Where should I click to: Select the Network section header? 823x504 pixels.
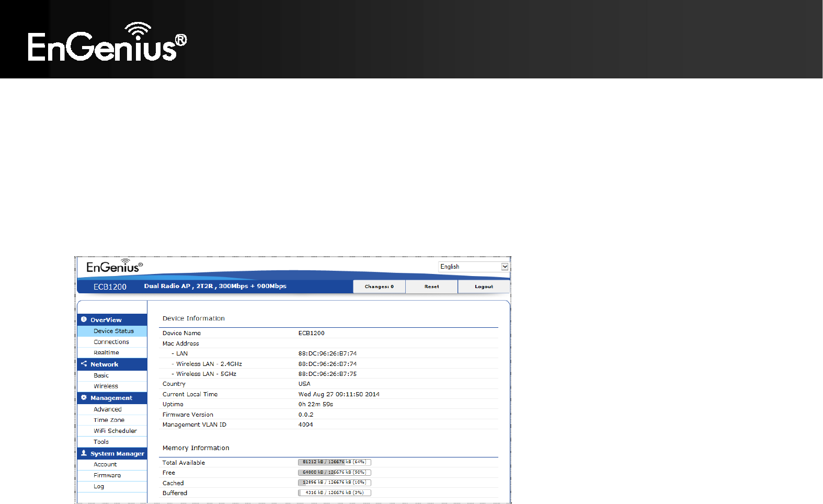pos(112,364)
